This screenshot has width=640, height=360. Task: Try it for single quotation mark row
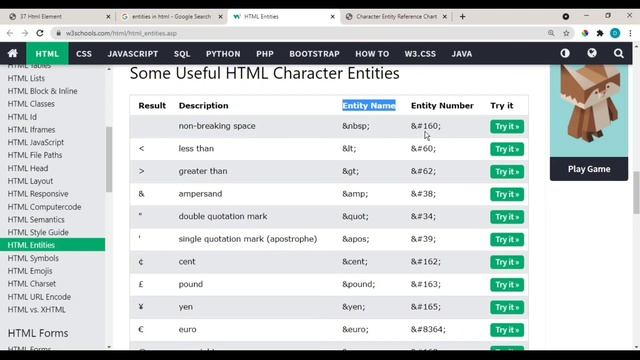pos(507,240)
